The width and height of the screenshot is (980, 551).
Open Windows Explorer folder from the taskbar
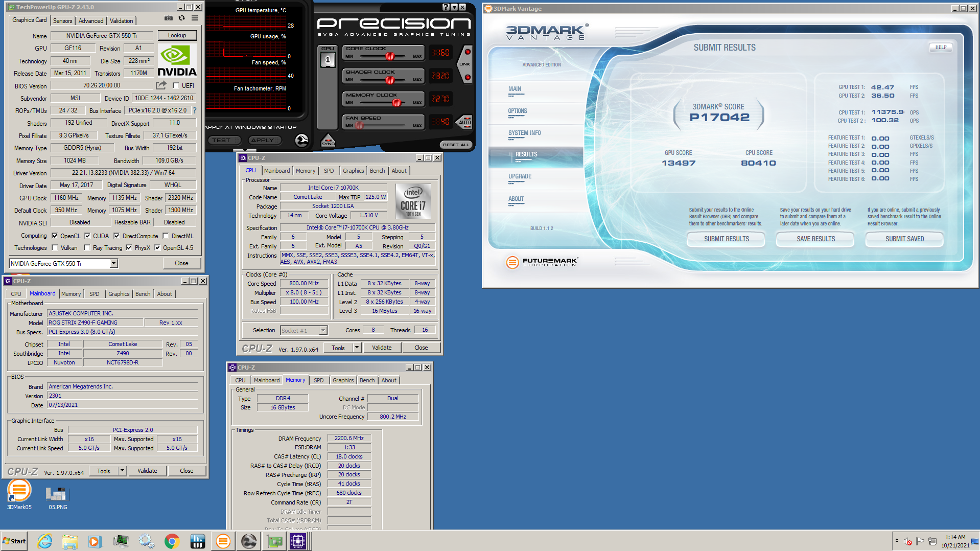70,541
